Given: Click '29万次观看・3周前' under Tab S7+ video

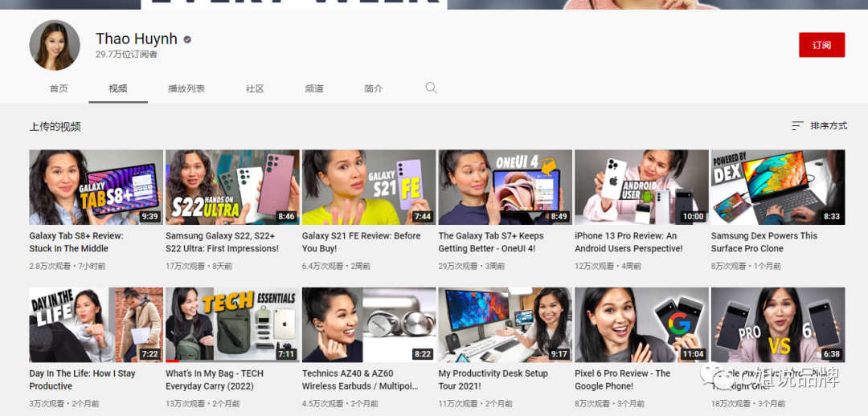Looking at the screenshot, I should click(472, 266).
